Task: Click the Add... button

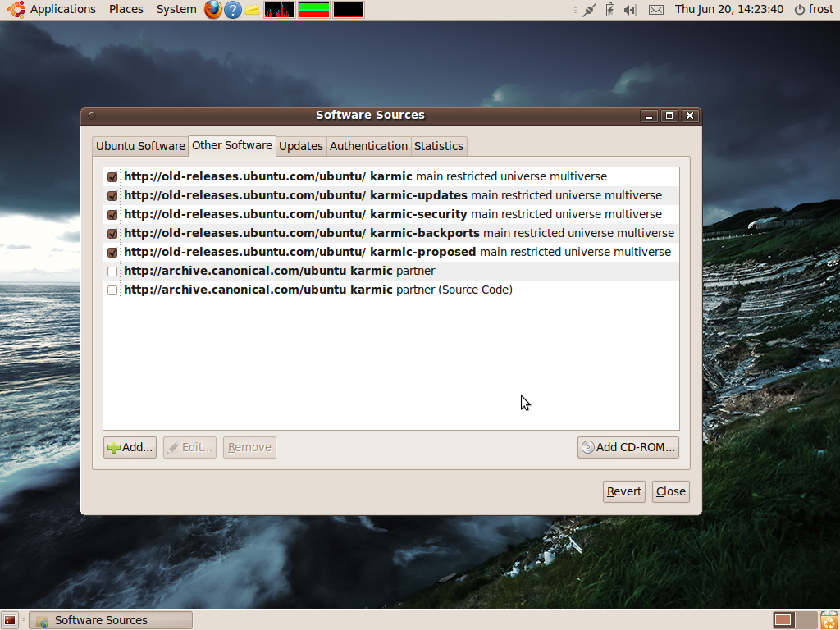Action: pyautogui.click(x=130, y=447)
